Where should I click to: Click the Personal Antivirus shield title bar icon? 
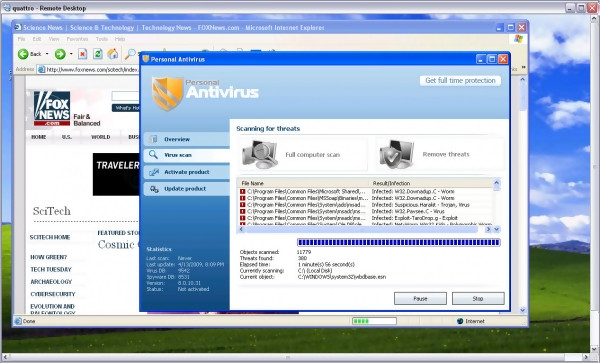pos(145,59)
